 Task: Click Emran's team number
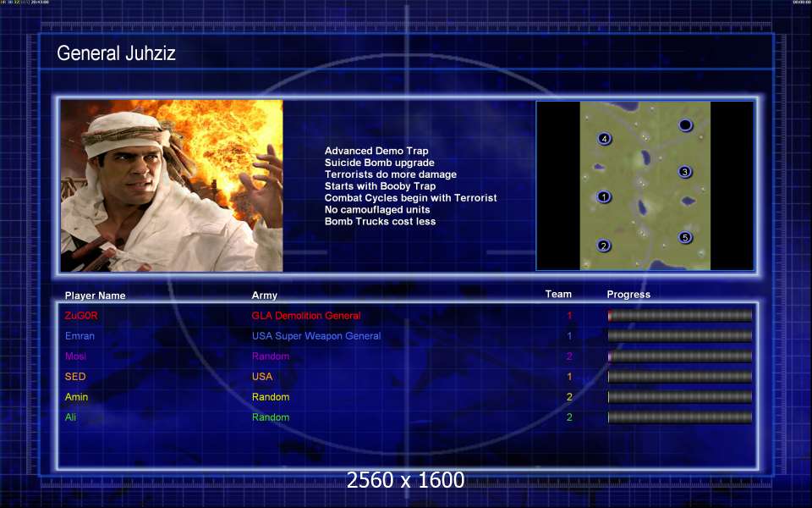(x=569, y=335)
